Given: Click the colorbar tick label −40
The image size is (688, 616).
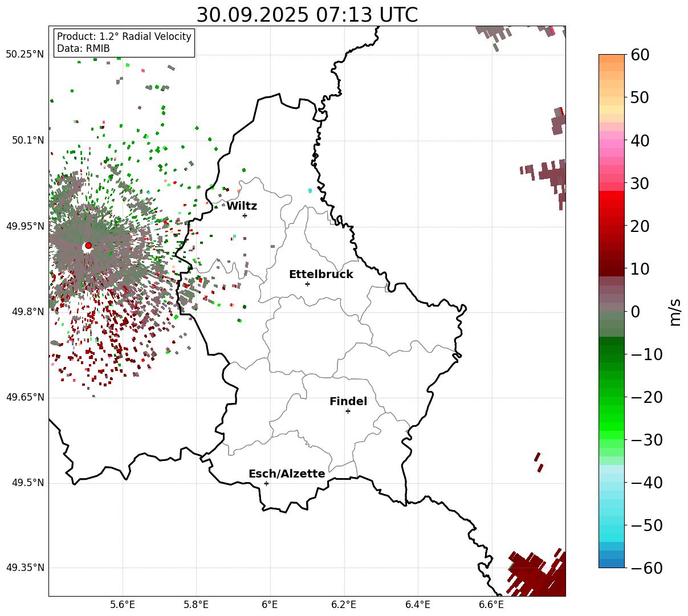Looking at the screenshot, I should click(x=646, y=482).
